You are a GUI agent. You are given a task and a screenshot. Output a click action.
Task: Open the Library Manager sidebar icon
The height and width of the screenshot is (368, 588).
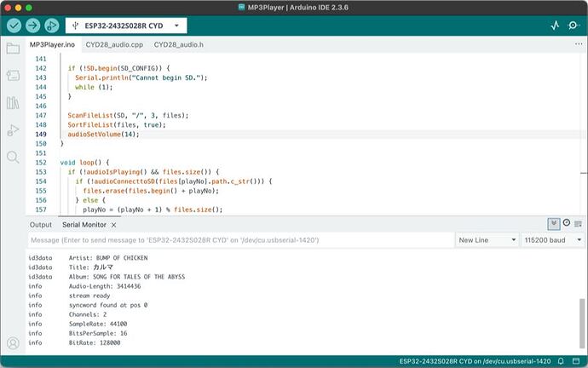(x=13, y=103)
